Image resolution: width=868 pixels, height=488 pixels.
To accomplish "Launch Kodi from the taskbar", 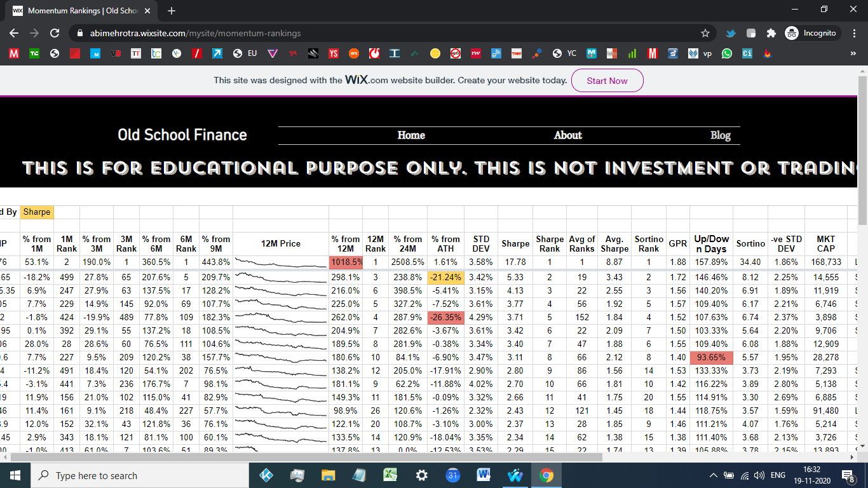I will coord(266,475).
